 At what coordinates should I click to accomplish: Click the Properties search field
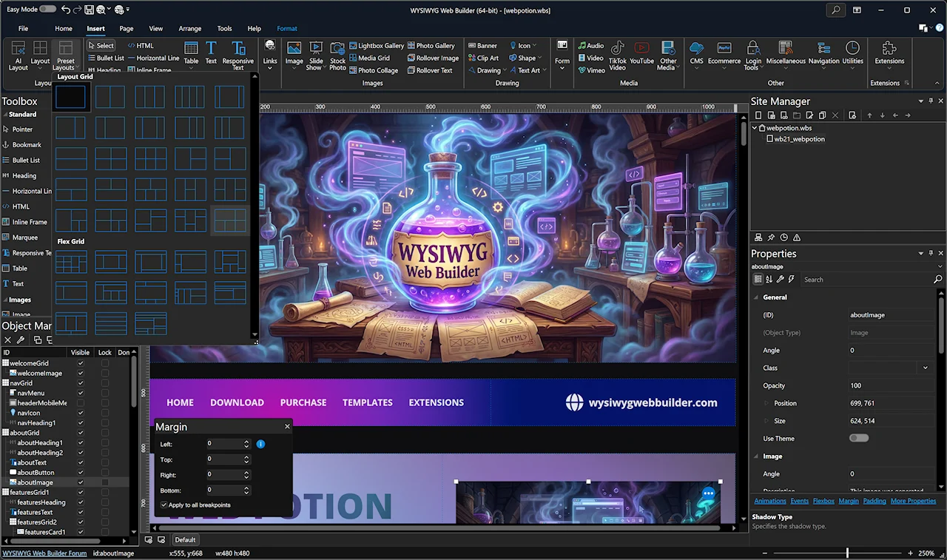coord(866,280)
